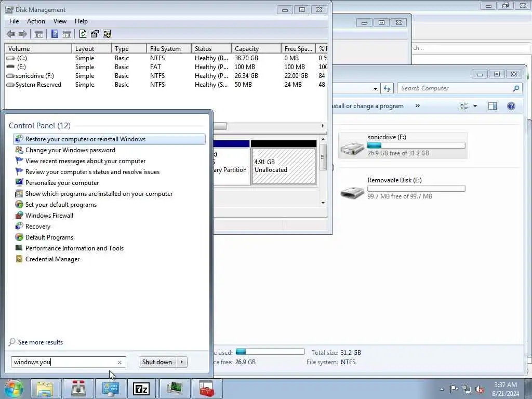Clear the Start menu search text
Screen dimensions: 532x399
point(119,362)
